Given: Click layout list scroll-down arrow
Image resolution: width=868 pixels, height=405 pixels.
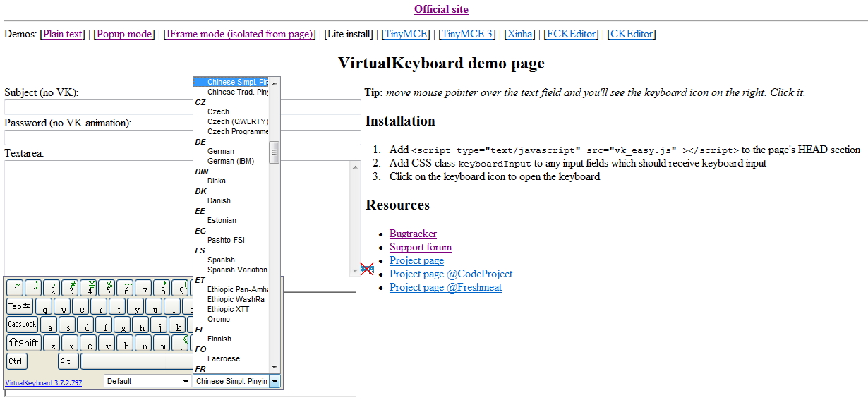Looking at the screenshot, I should tap(275, 367).
